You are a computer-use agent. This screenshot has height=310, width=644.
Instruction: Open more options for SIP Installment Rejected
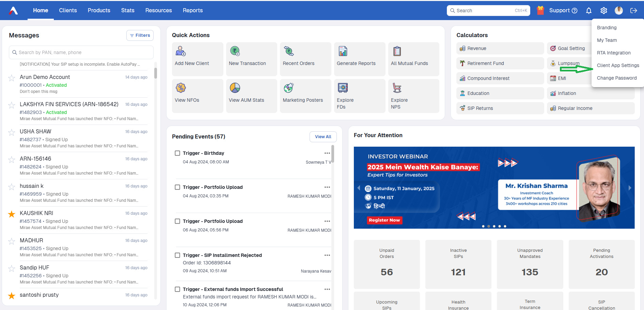[x=327, y=255]
